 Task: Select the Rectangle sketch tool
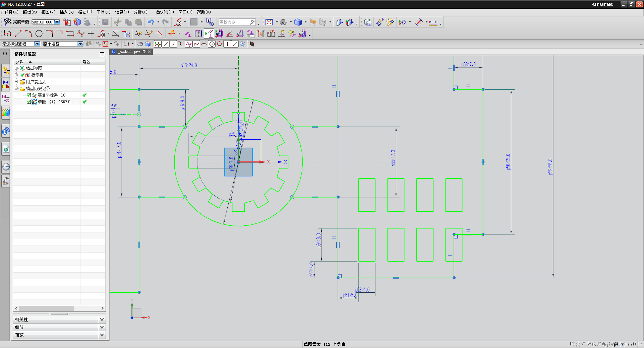click(x=70, y=33)
